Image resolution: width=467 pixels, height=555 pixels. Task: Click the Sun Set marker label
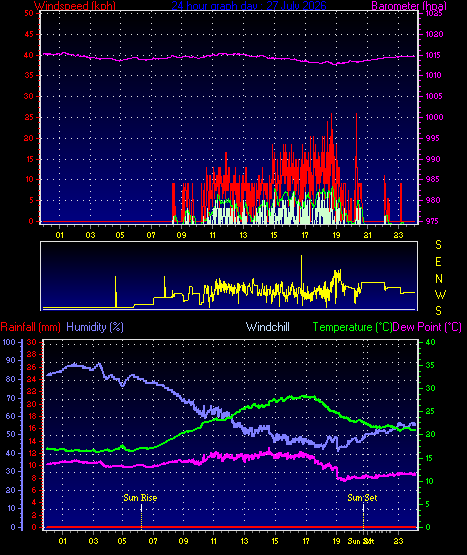tap(362, 498)
